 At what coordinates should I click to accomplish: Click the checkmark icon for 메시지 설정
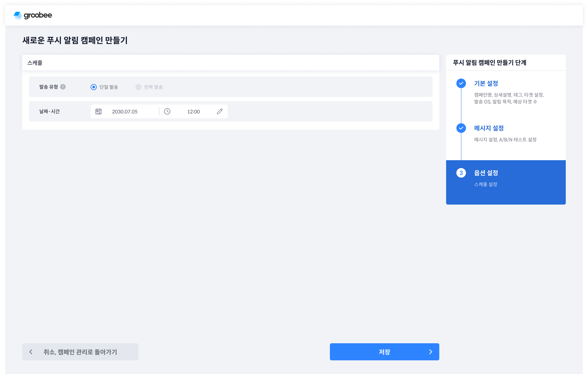pyautogui.click(x=461, y=128)
